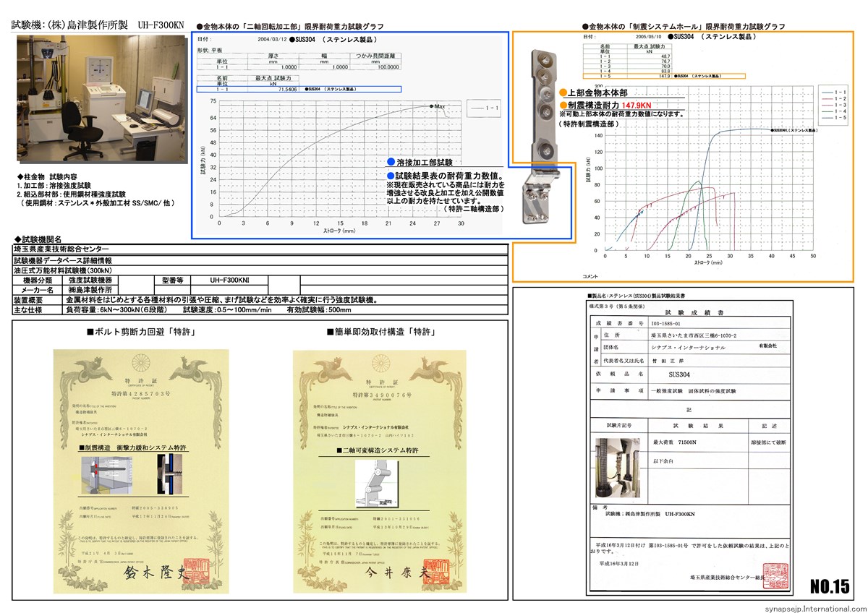Click the cell '強度試験機器'

pyautogui.click(x=90, y=279)
